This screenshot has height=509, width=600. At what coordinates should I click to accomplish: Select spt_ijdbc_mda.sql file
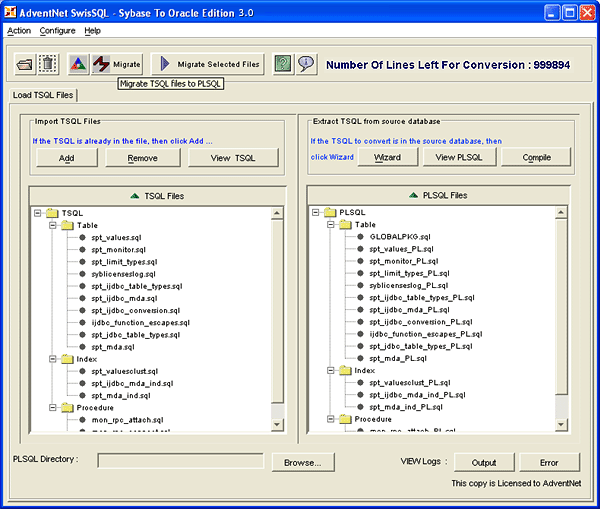click(124, 298)
